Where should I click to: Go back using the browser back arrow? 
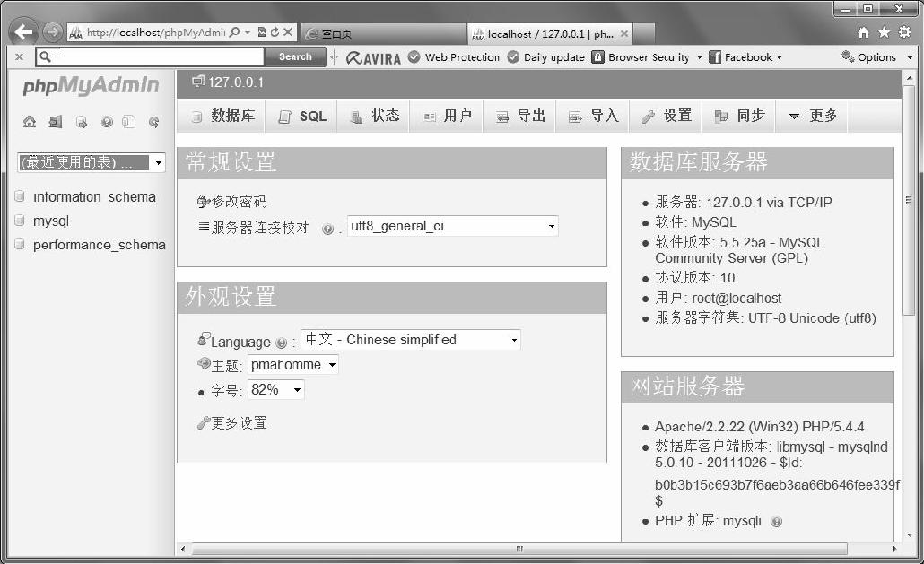[23, 31]
